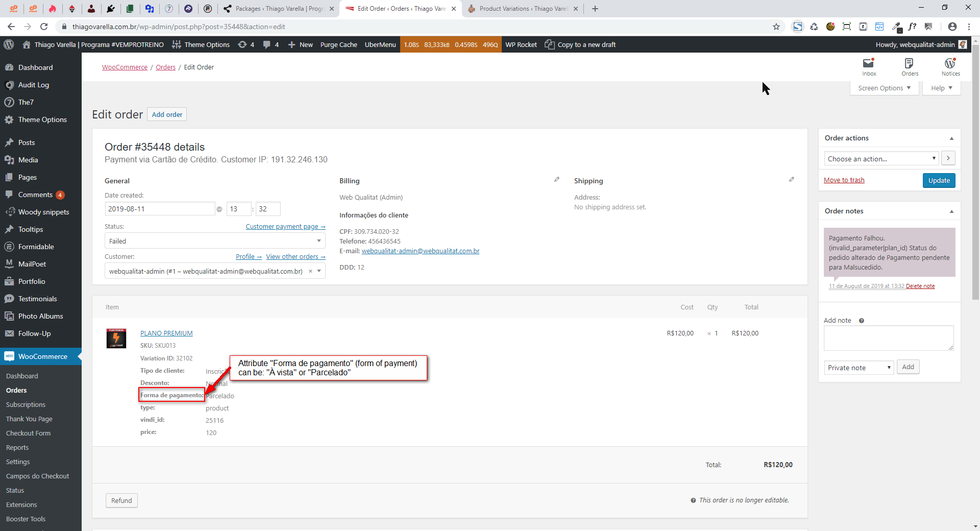
Task: Expand the Screen Options panel
Action: pyautogui.click(x=884, y=88)
